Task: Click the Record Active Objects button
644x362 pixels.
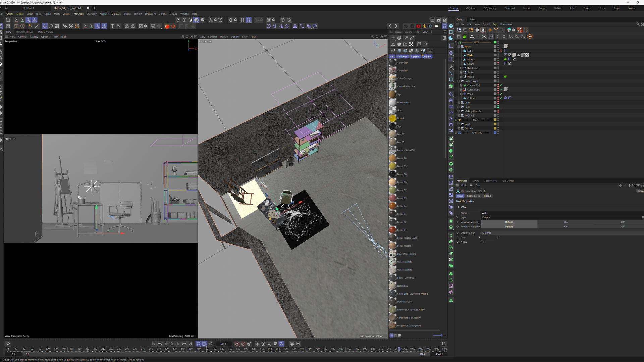Action: point(237,344)
